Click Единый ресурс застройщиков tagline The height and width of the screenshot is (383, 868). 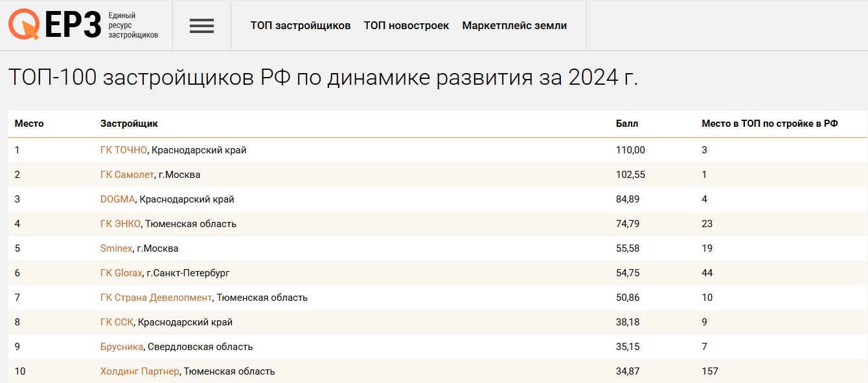pos(133,25)
